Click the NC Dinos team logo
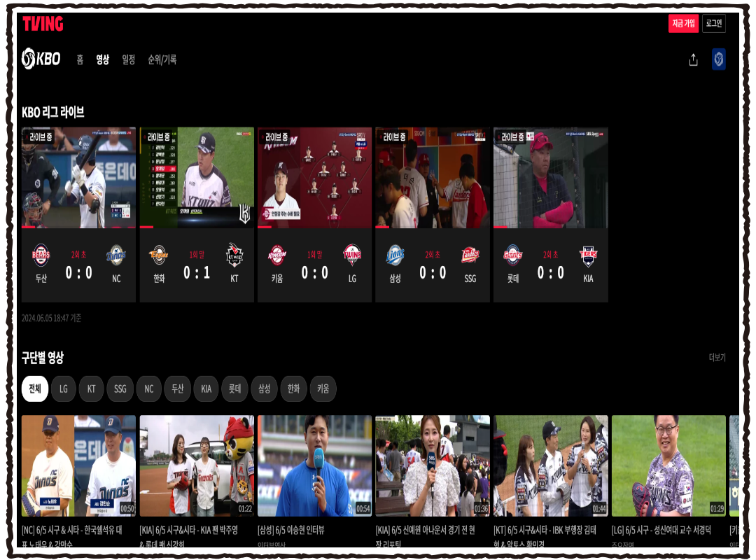 click(116, 255)
